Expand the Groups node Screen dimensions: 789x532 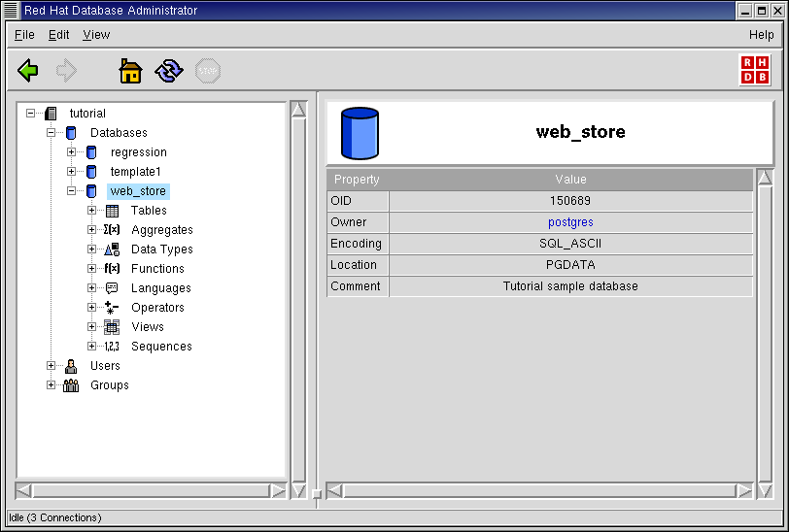point(51,385)
